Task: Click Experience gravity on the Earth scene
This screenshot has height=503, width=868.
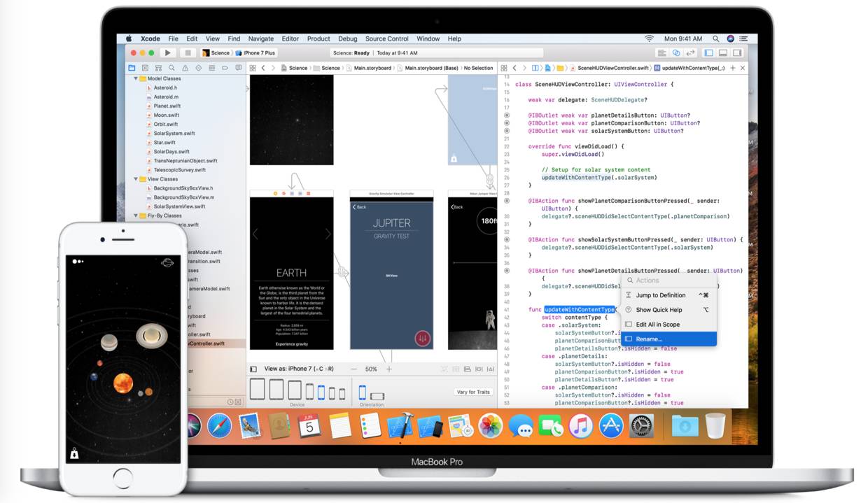Action: (291, 344)
